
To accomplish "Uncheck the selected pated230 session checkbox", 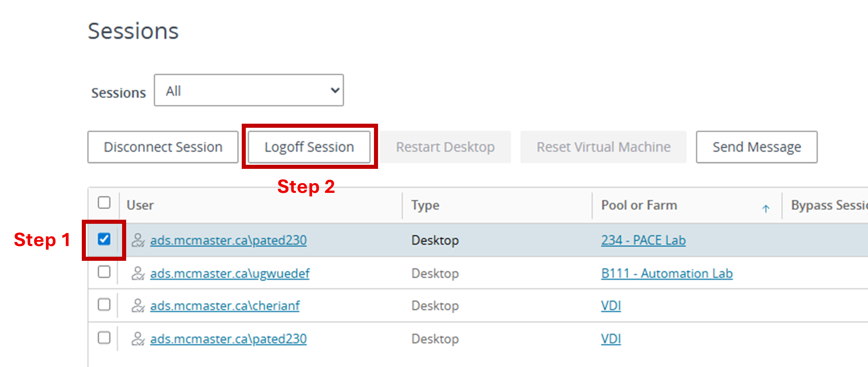I will click(x=104, y=239).
